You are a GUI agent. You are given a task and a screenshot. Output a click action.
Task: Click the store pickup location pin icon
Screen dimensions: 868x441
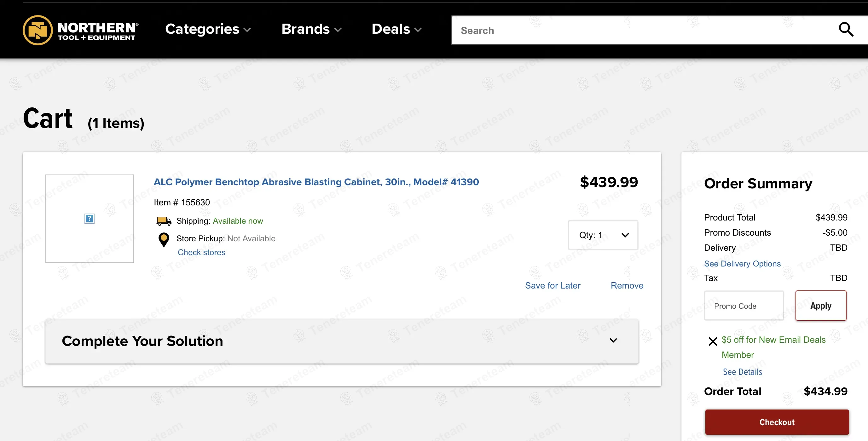click(x=164, y=240)
